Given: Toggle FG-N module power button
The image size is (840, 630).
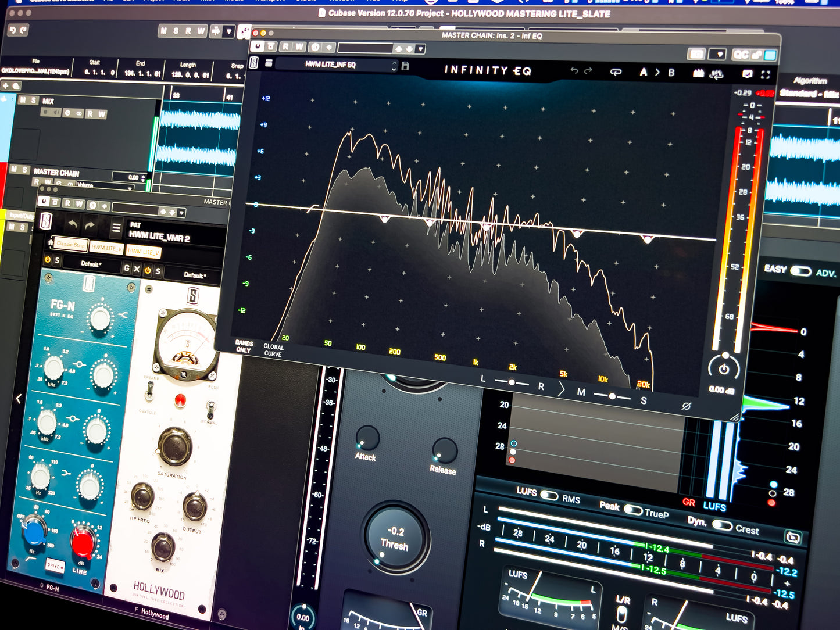Looking at the screenshot, I should click(x=48, y=259).
